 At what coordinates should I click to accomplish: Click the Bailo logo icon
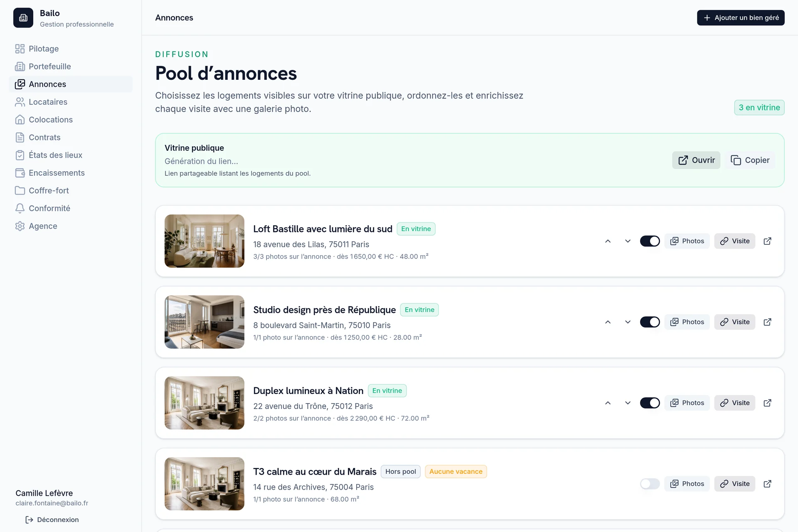pos(23,18)
